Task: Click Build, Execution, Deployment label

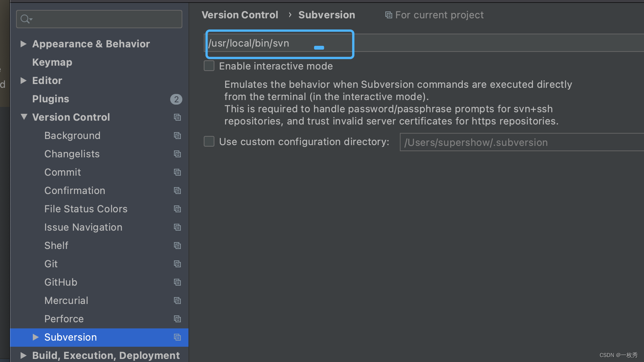Action: click(106, 356)
